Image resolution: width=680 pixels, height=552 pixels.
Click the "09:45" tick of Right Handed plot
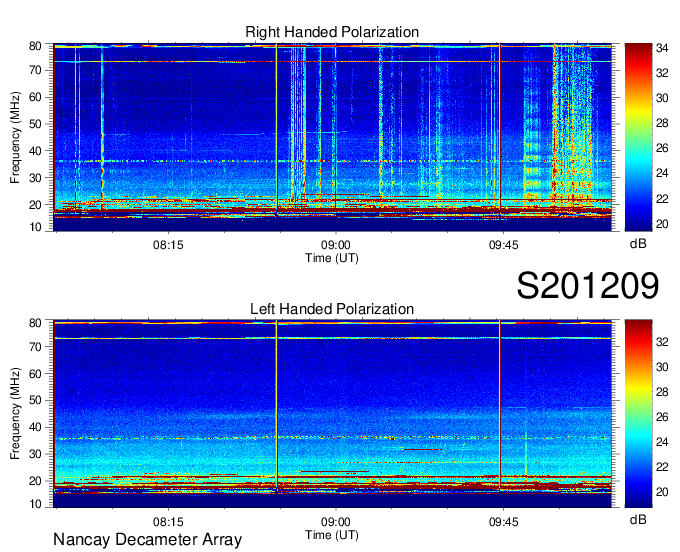pyautogui.click(x=503, y=245)
